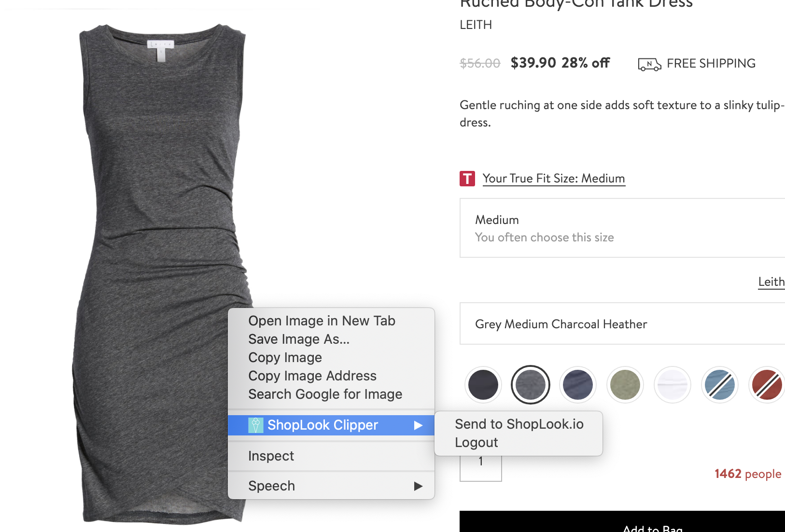Click the ShopLook Clipper ice cream icon
The height and width of the screenshot is (532, 785).
tap(255, 425)
